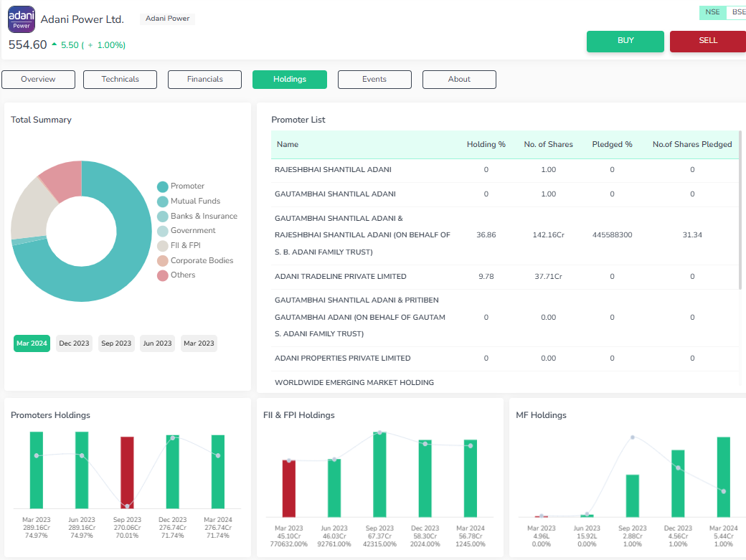Screen dimensions: 746x560
Task: Select RAJESHBHAI SHANTILAL ADANI row name
Action: coord(333,170)
